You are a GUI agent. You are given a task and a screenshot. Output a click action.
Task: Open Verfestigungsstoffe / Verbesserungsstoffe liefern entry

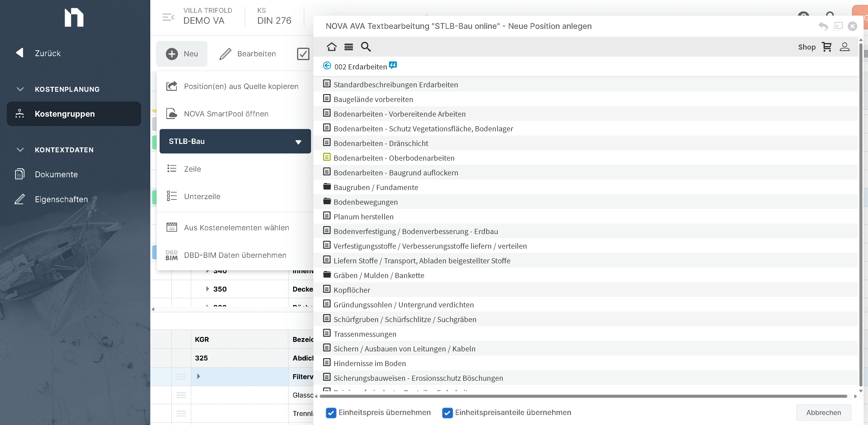(x=430, y=246)
